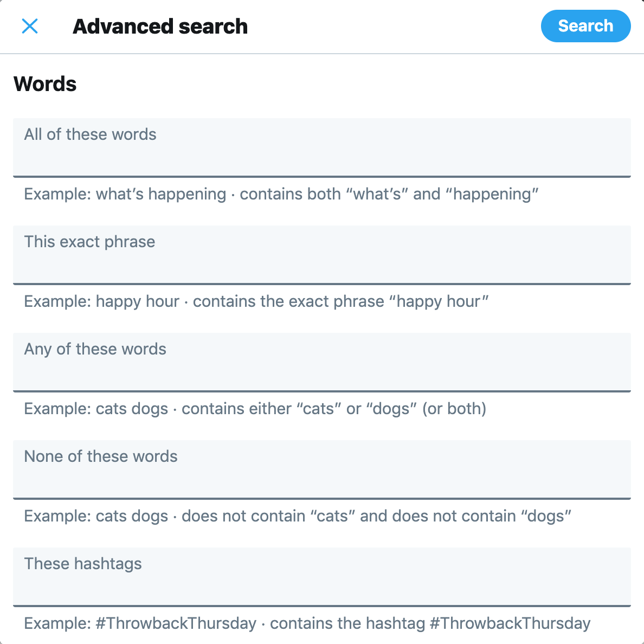Click the "These hashtags" placeholder label
This screenshot has height=644, width=644.
coord(83,564)
